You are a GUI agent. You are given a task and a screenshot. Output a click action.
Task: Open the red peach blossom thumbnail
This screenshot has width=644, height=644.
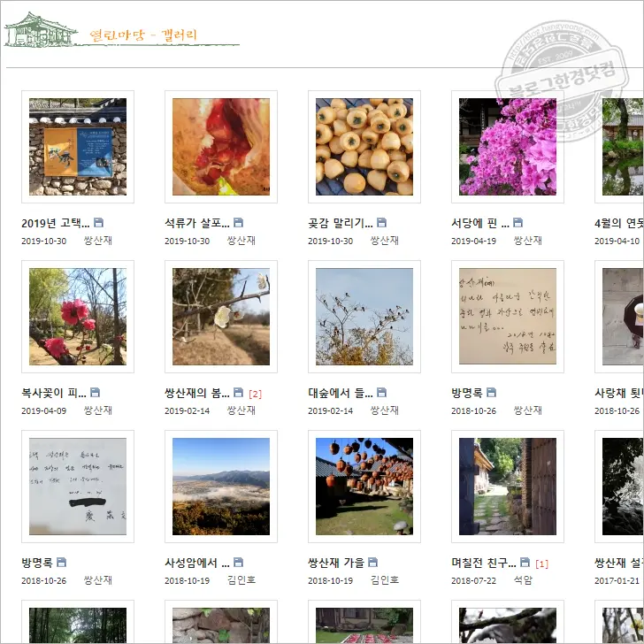78,317
